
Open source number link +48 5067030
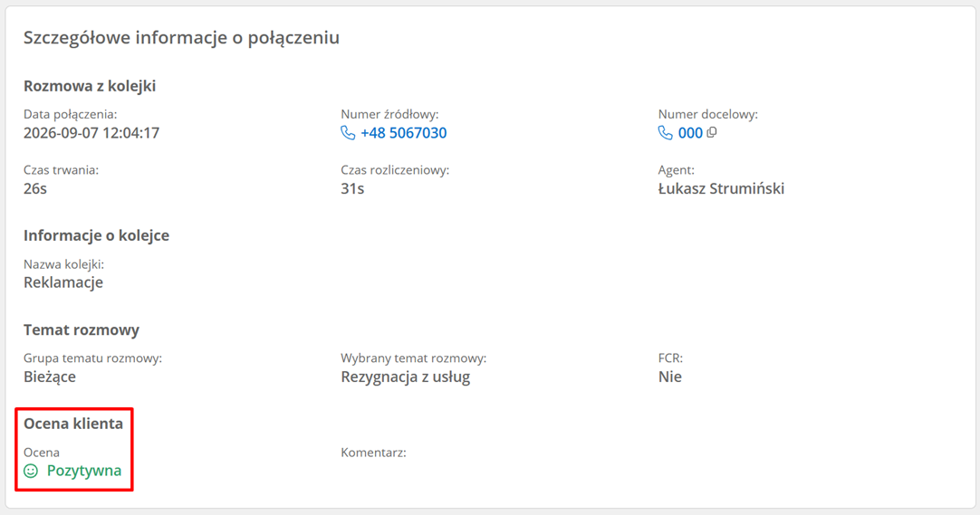coord(404,133)
